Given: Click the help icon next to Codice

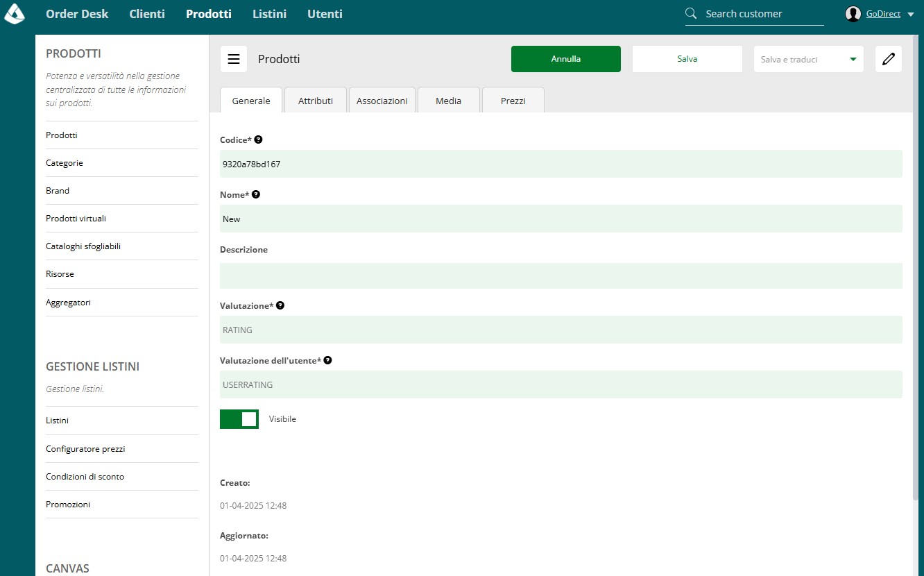Looking at the screenshot, I should [258, 139].
